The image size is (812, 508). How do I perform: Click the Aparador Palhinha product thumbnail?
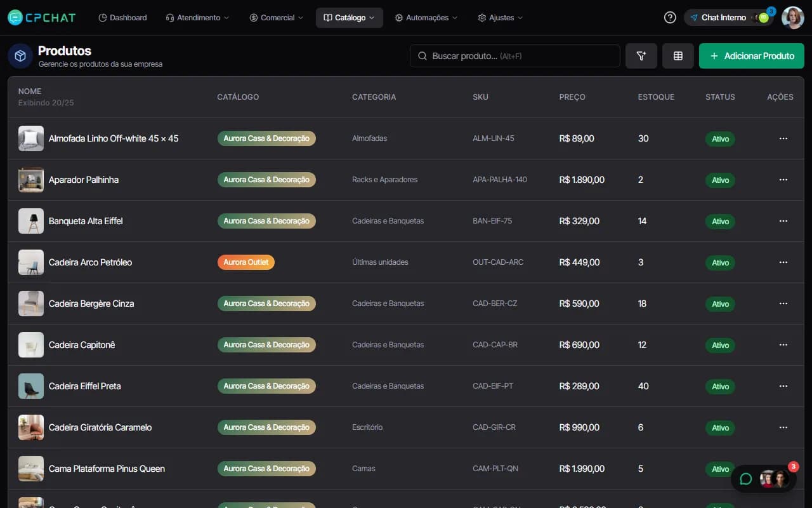pos(31,180)
